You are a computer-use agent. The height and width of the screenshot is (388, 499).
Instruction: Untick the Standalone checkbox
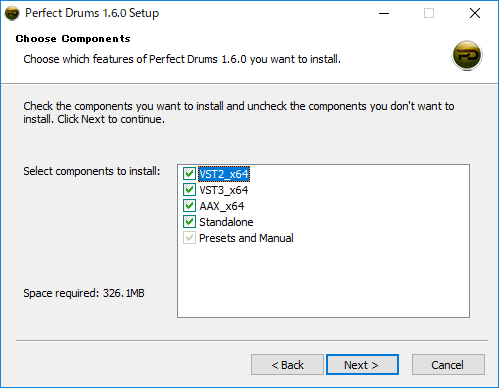(189, 222)
